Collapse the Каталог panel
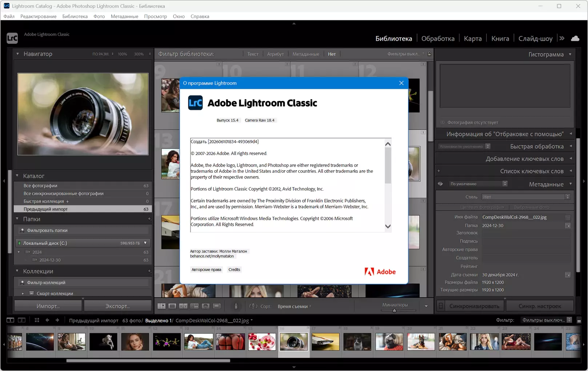This screenshot has height=371, width=588. click(17, 176)
